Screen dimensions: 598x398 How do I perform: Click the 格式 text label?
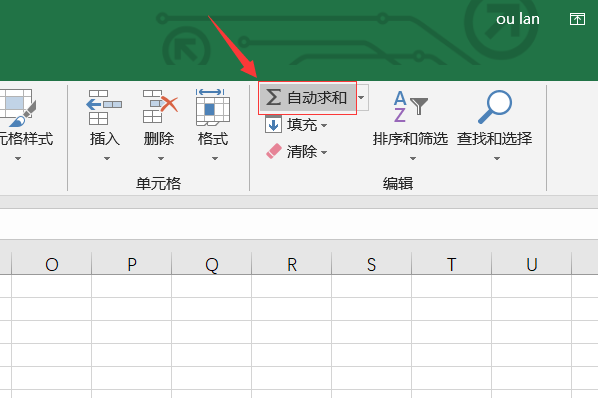pos(213,138)
